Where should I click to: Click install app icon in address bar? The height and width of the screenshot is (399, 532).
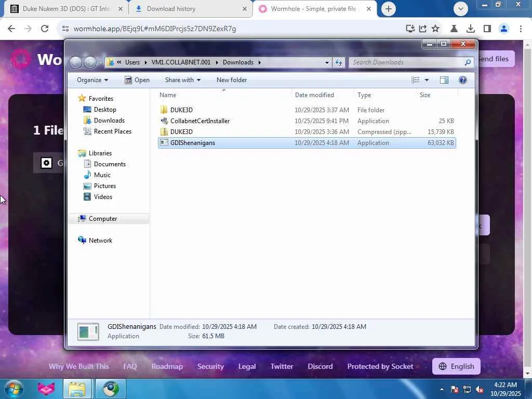(x=410, y=29)
